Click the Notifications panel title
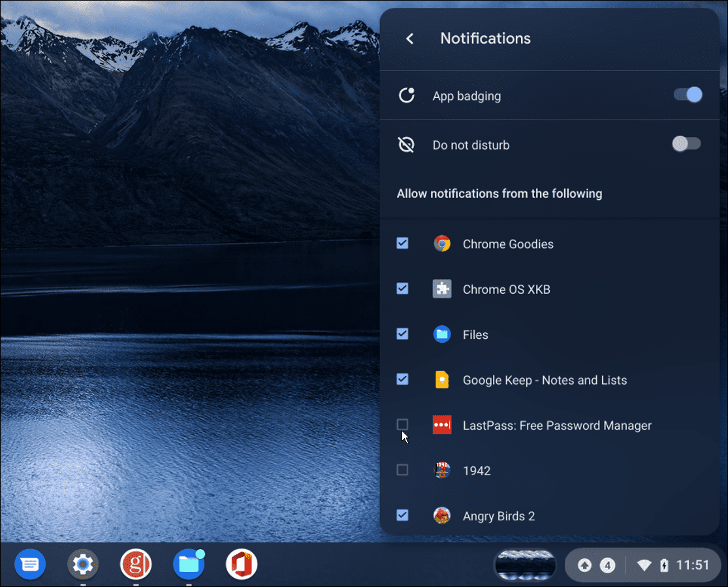This screenshot has width=728, height=587. click(485, 38)
